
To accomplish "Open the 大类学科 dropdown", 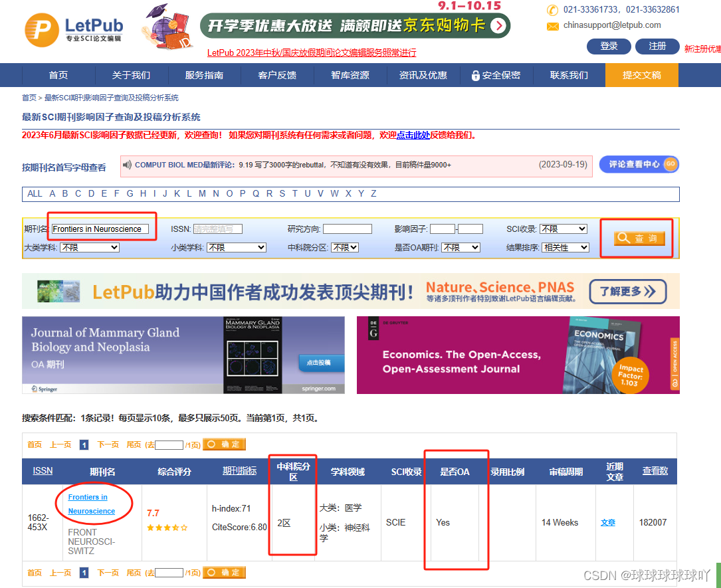I will coord(90,247).
